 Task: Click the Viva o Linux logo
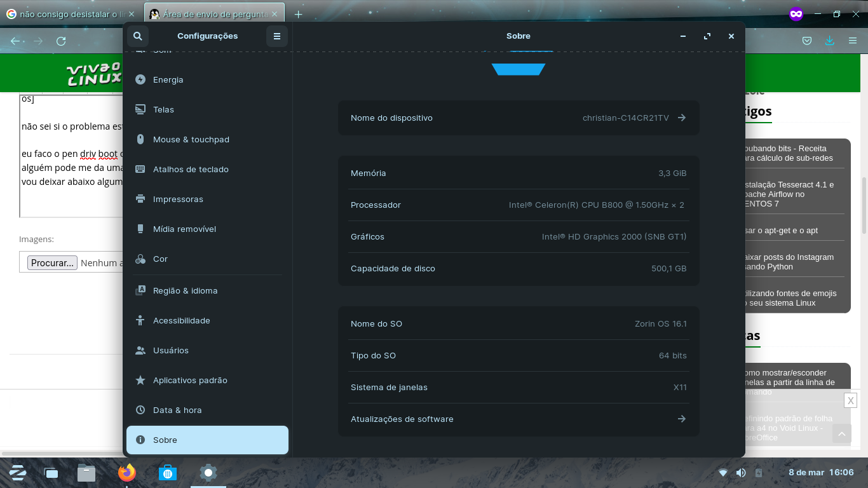[x=94, y=74]
